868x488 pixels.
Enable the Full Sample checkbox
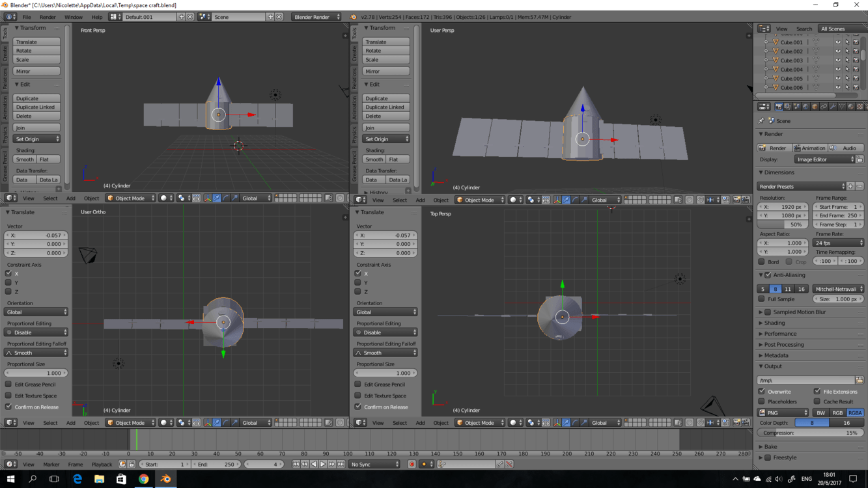pos(762,299)
